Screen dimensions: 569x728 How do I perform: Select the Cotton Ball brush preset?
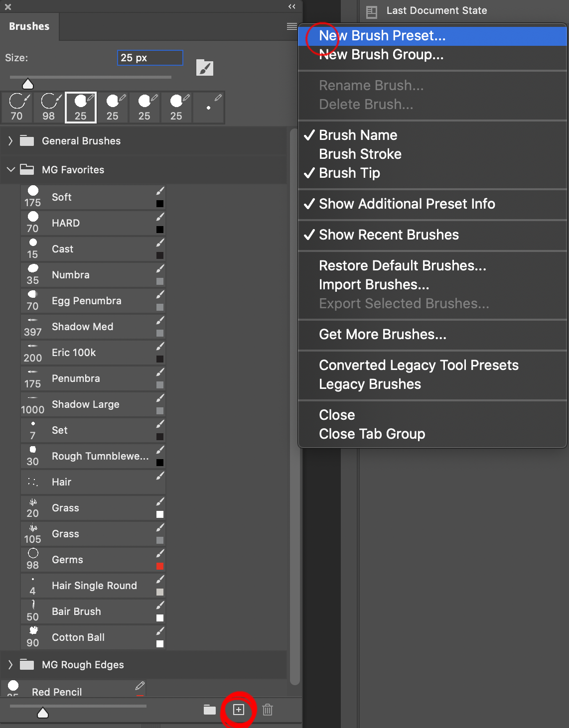(x=78, y=637)
